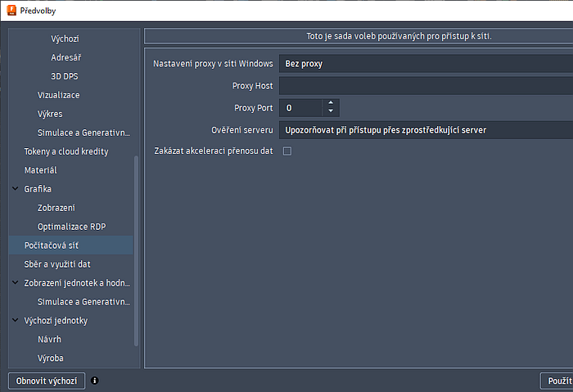Select the Materiál preferences category
Screen dimensions: 573x392
pos(40,170)
